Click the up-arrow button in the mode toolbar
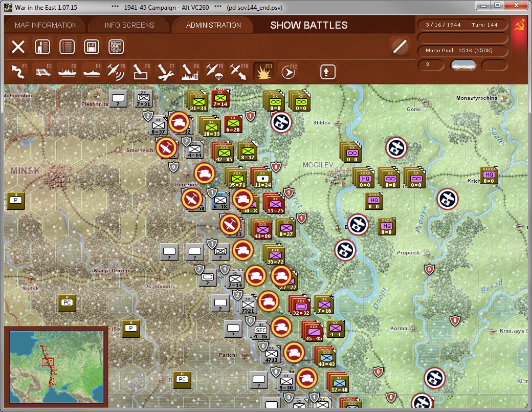Viewport: 532px width, 412px height. [x=327, y=72]
